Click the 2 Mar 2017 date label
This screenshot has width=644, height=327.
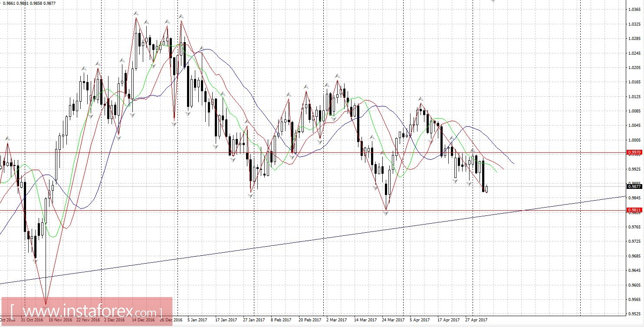point(337,320)
